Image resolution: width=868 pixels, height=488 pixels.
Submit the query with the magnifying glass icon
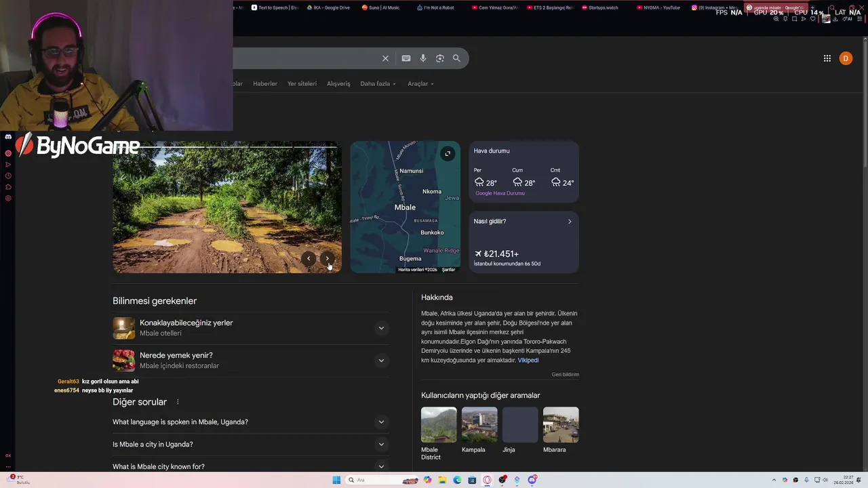coord(456,58)
